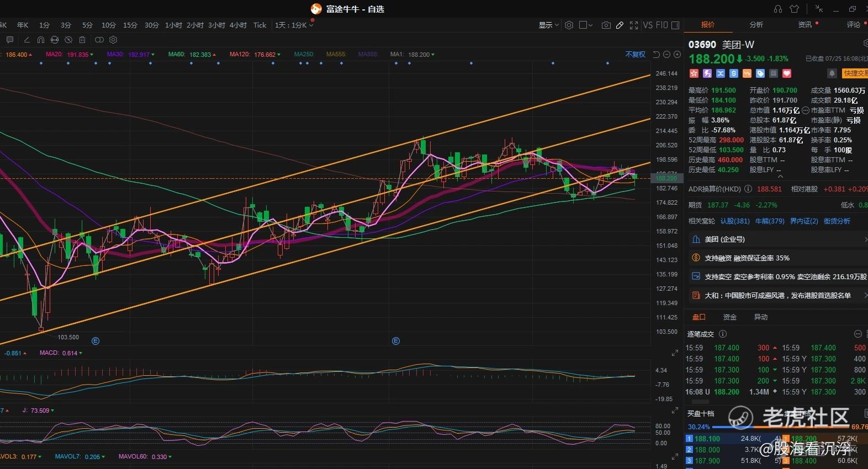Switch to the 异动 tab

click(x=761, y=317)
